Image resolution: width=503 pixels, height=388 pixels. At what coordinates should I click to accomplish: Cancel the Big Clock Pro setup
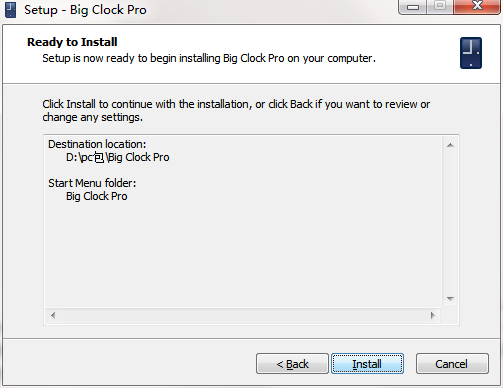[452, 364]
